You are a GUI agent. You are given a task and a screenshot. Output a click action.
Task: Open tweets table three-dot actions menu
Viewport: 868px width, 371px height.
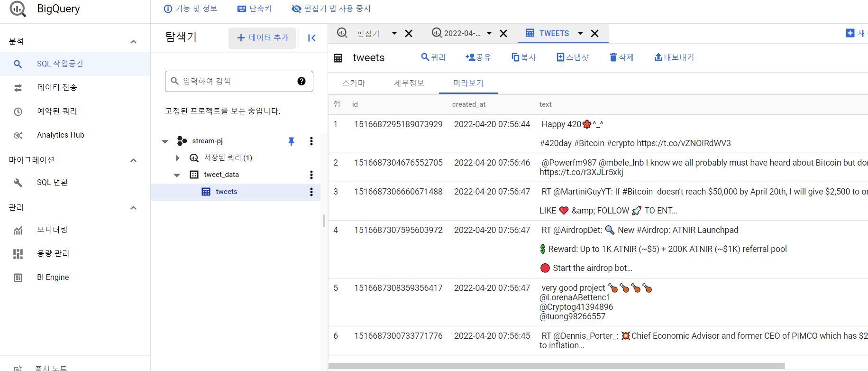point(311,192)
